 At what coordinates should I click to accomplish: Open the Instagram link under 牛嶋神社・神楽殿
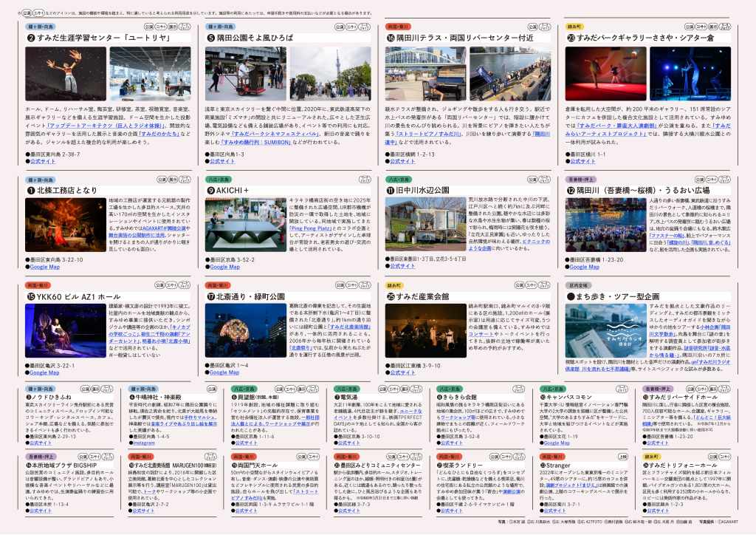click(x=143, y=443)
